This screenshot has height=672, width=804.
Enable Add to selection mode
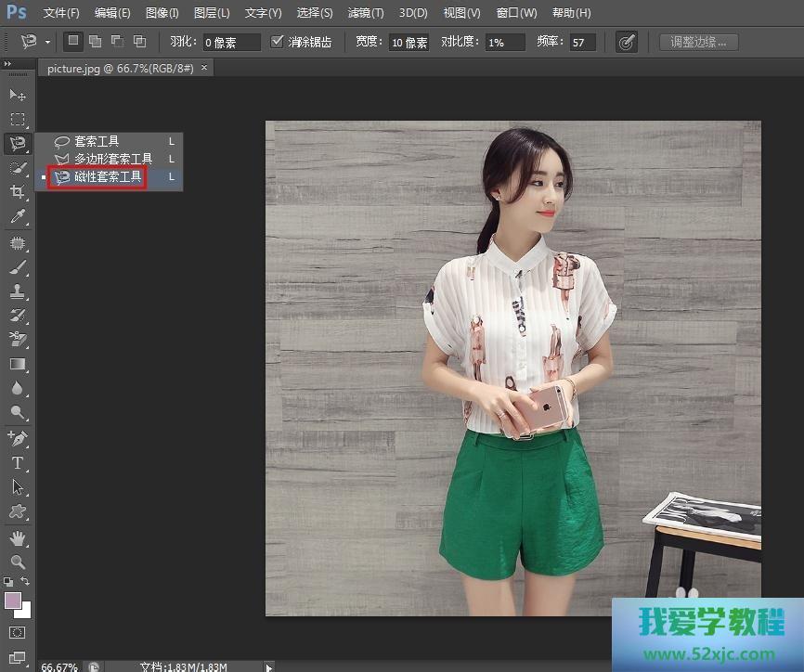(x=95, y=42)
